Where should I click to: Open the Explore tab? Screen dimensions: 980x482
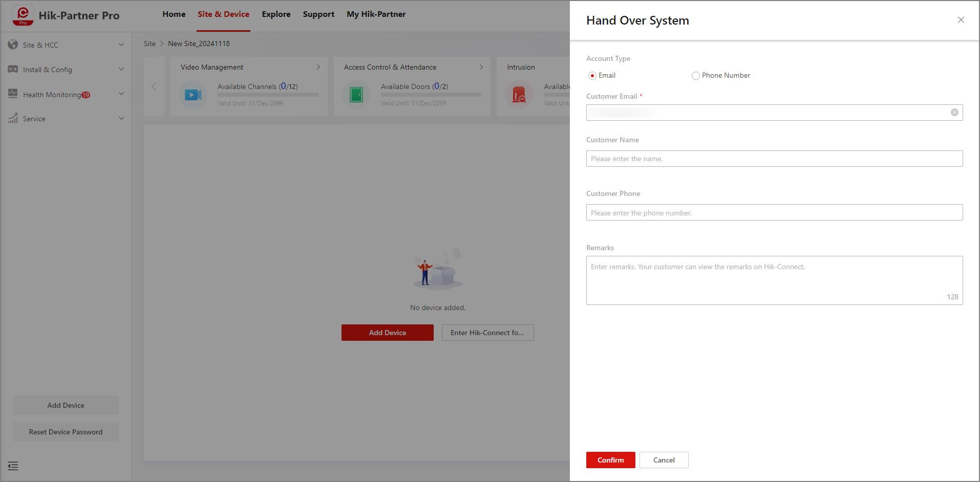(276, 14)
